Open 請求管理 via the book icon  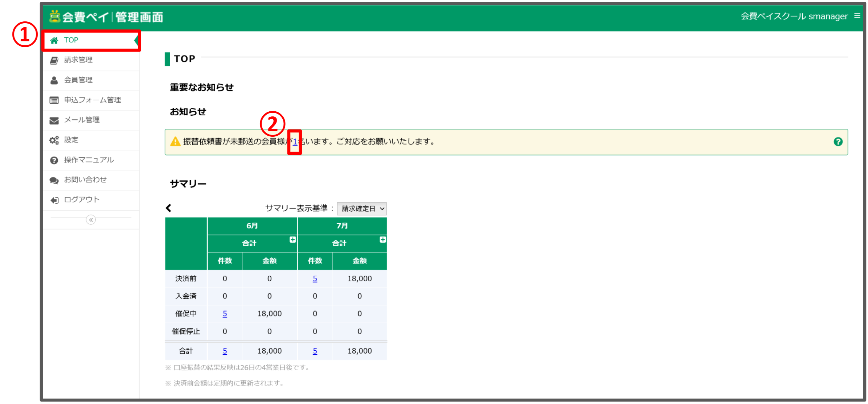pyautogui.click(x=54, y=60)
